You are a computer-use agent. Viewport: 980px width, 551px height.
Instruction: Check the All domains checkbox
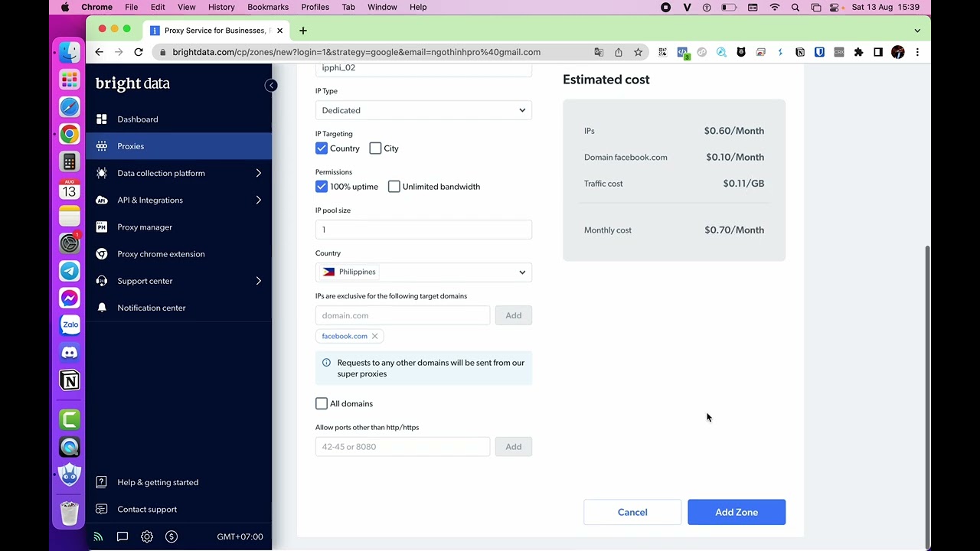click(x=322, y=403)
